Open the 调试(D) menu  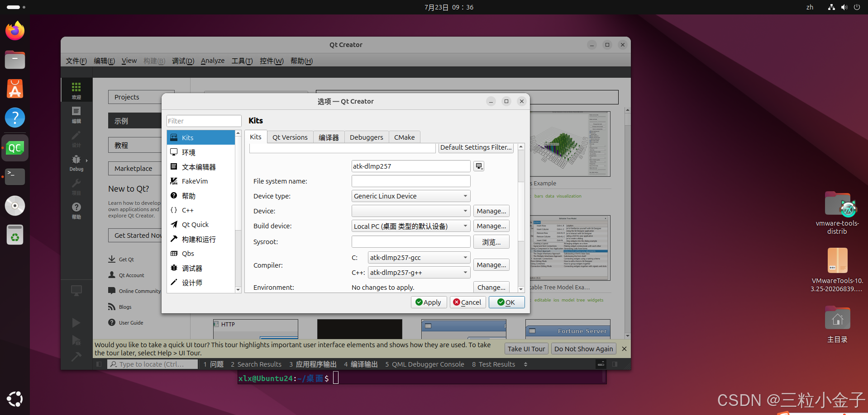(x=183, y=61)
